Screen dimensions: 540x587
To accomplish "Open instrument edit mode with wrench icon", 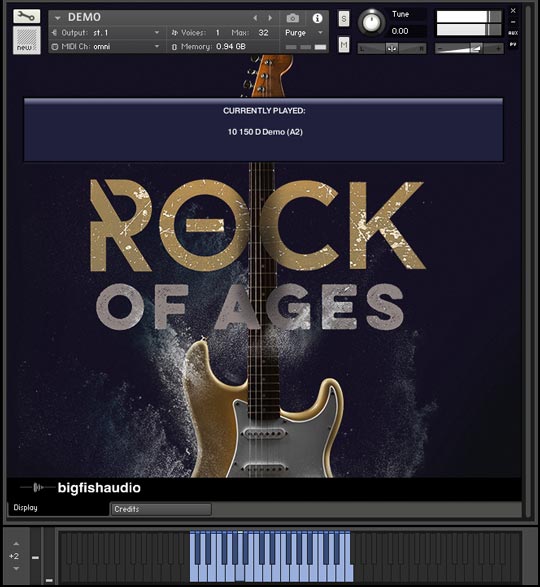I will tap(26, 16).
